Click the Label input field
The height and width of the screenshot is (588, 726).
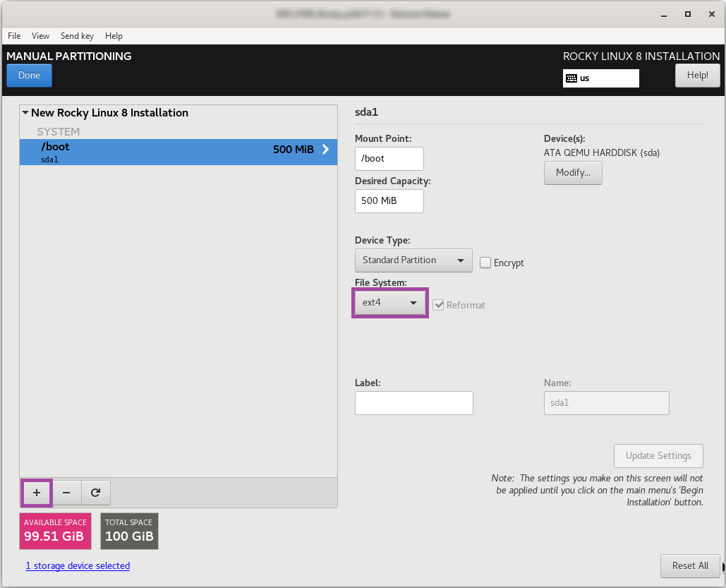[414, 403]
